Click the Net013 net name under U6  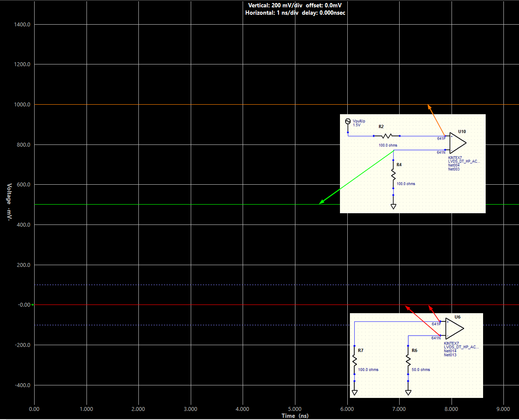(x=450, y=354)
